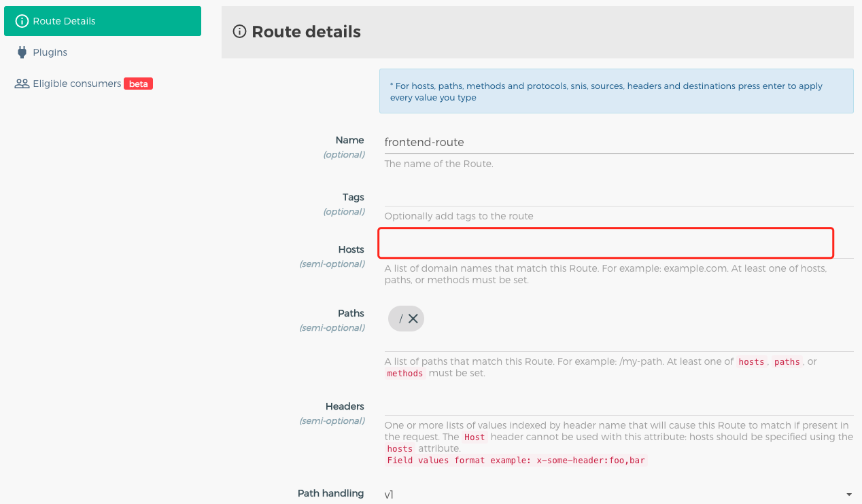Click the people icon beside Eligible consumers
Viewport: 862px width, 504px height.
point(22,84)
